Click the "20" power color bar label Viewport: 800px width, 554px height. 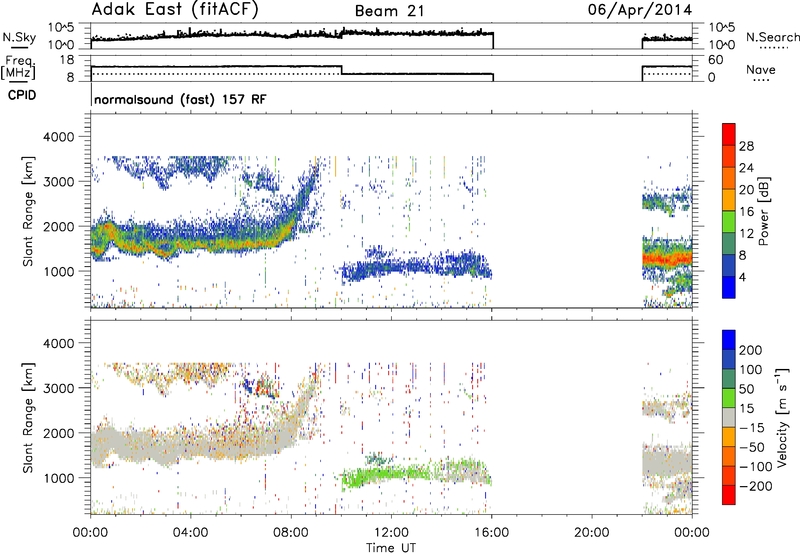pyautogui.click(x=746, y=190)
